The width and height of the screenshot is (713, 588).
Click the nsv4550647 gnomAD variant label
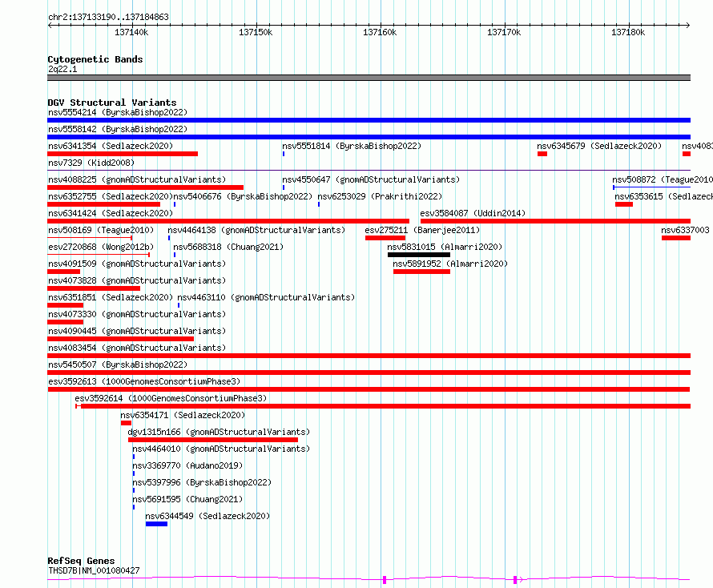(x=371, y=179)
